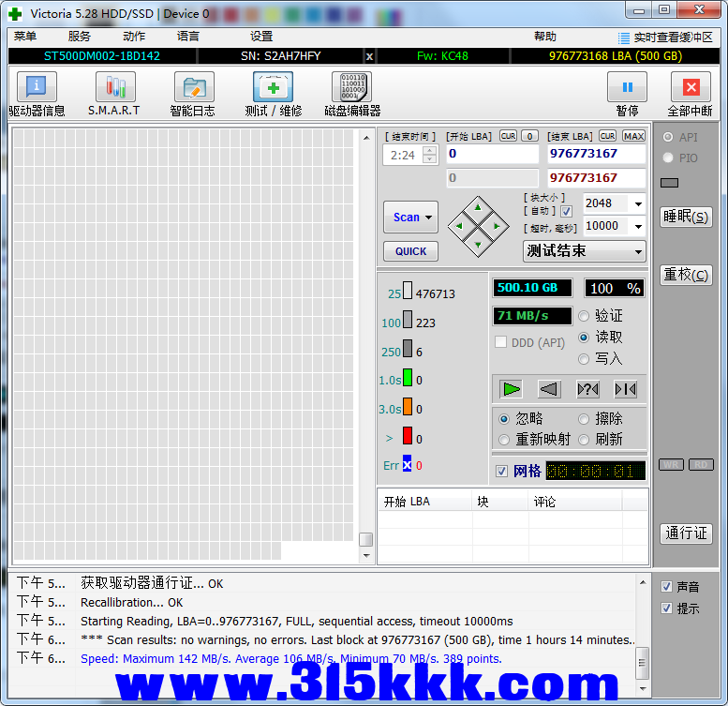Click the MAX button beside the end LBA label

[633, 136]
